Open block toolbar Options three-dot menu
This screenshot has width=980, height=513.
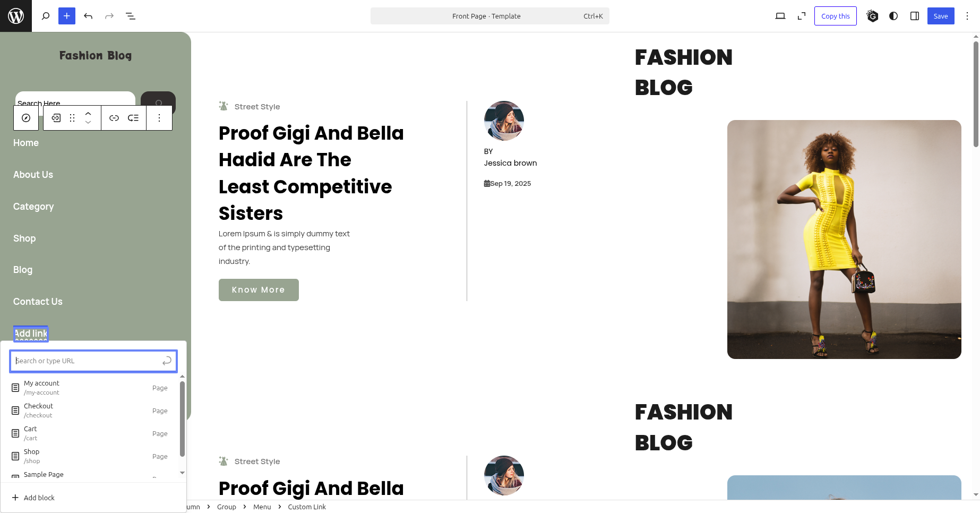(x=159, y=118)
